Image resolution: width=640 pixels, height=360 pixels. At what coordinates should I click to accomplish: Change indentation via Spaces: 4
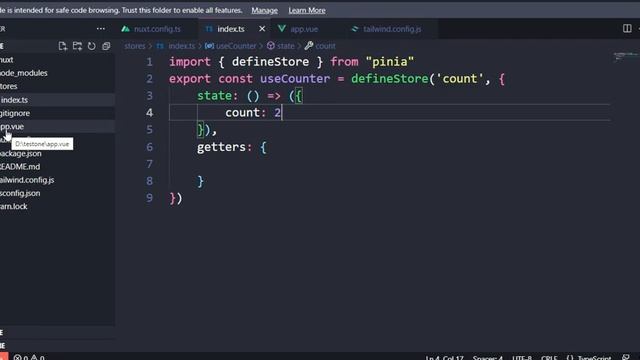(488, 357)
